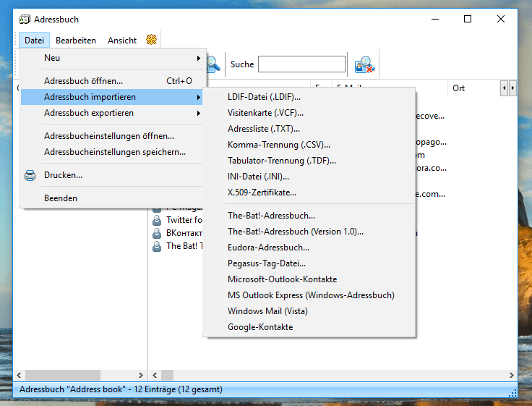Open the Bearbeiten menu
The width and height of the screenshot is (532, 406).
(76, 40)
